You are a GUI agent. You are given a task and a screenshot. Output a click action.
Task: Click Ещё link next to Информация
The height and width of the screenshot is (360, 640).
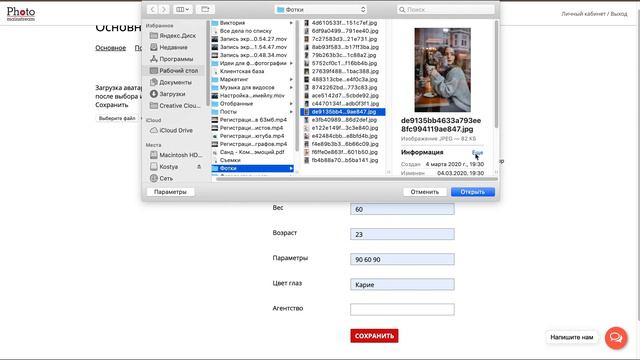[x=478, y=152]
